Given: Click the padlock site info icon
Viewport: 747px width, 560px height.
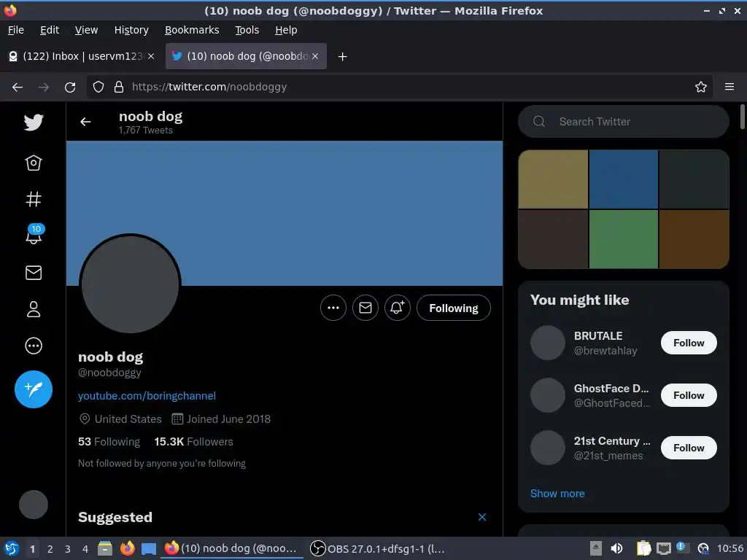Looking at the screenshot, I should pos(119,87).
